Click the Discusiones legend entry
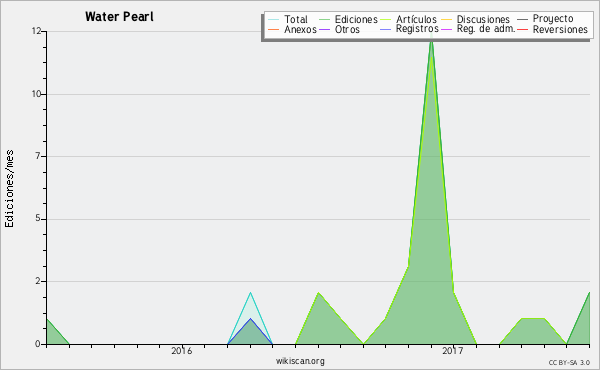The height and width of the screenshot is (370, 600). pyautogui.click(x=475, y=19)
